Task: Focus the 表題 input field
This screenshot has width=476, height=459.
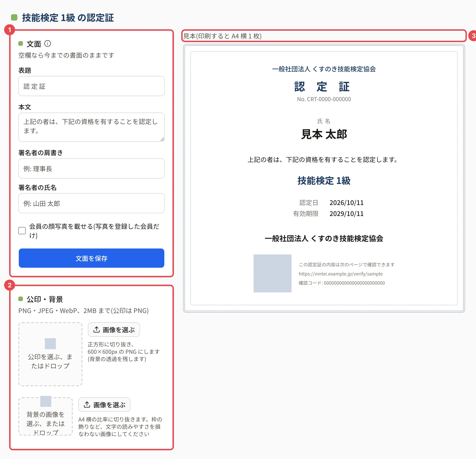Action: (x=92, y=86)
